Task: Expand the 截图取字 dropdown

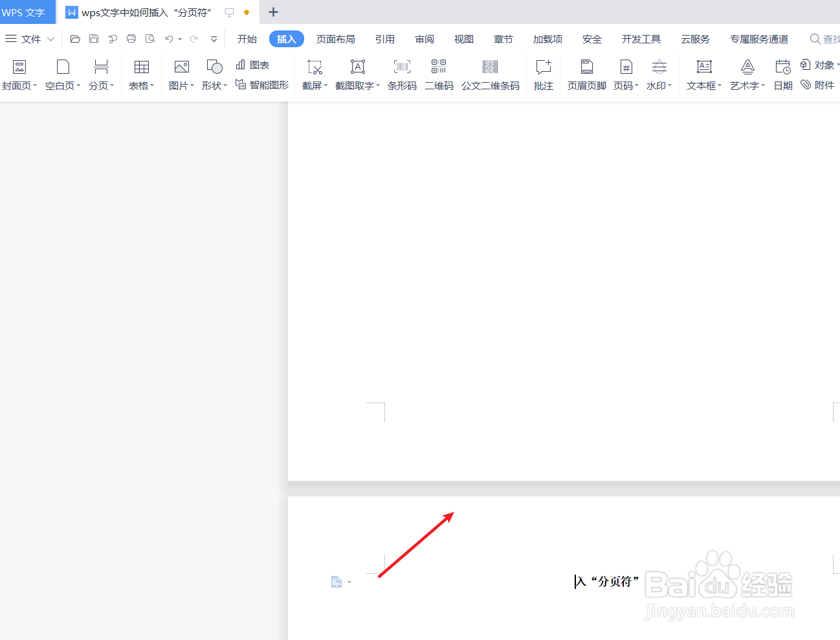Action: (x=378, y=85)
